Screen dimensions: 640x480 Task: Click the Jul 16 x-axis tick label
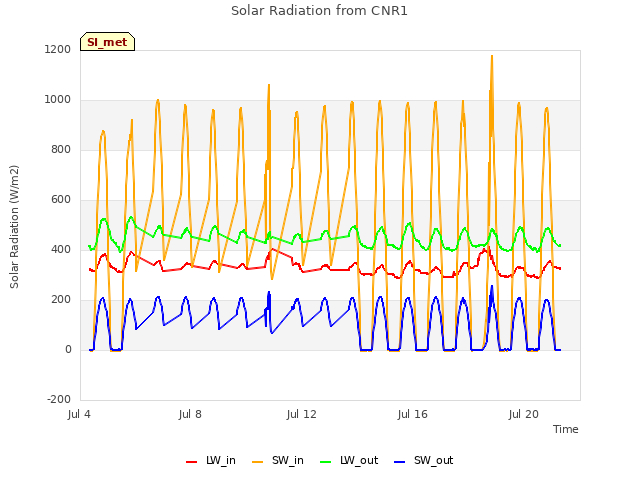coord(413,414)
